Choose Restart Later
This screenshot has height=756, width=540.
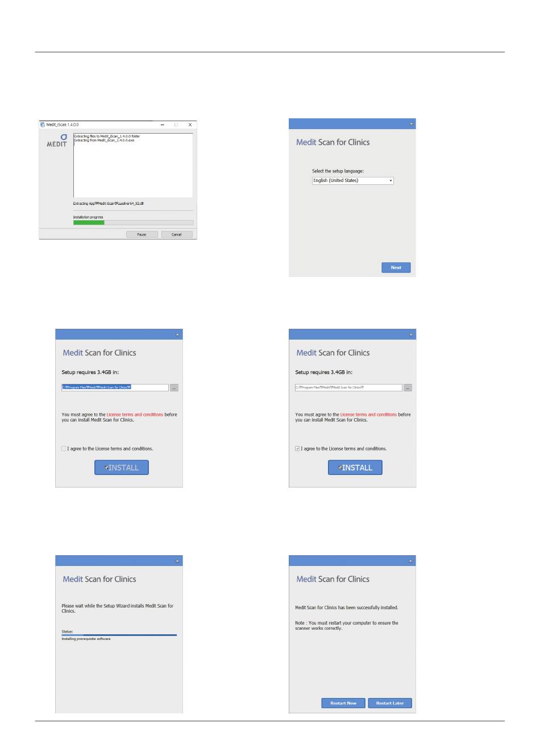390,703
